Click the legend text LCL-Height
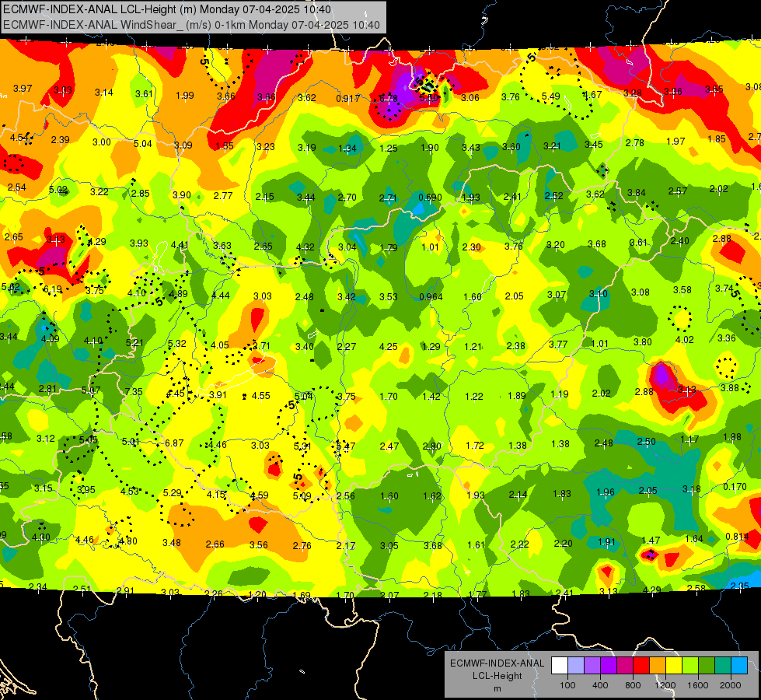Image resolution: width=761 pixels, height=700 pixels. (497, 676)
